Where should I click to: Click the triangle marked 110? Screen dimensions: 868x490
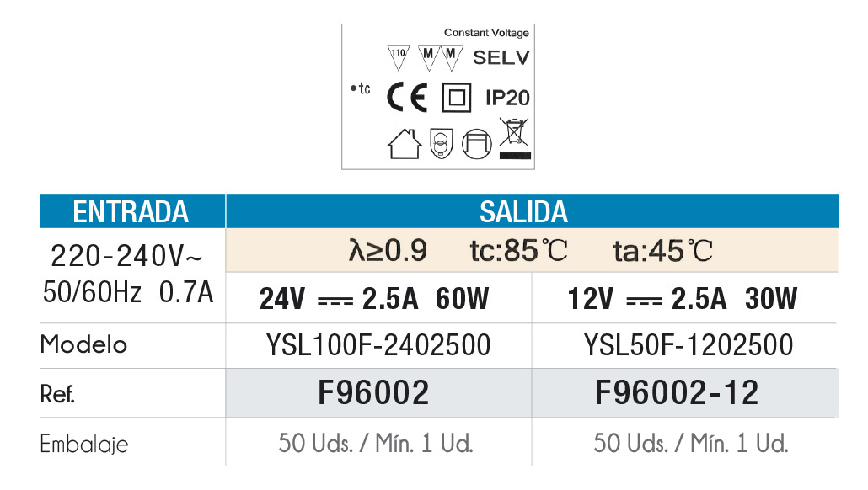pyautogui.click(x=399, y=57)
